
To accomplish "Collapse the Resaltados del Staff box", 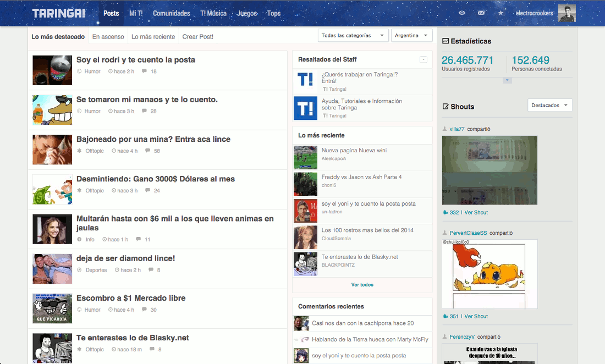I will click(x=424, y=59).
